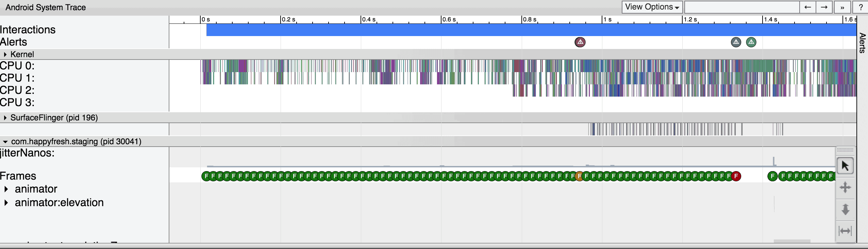Viewport: 868px width, 249px height.
Task: Activate the zoom mode tool
Action: pyautogui.click(x=845, y=209)
